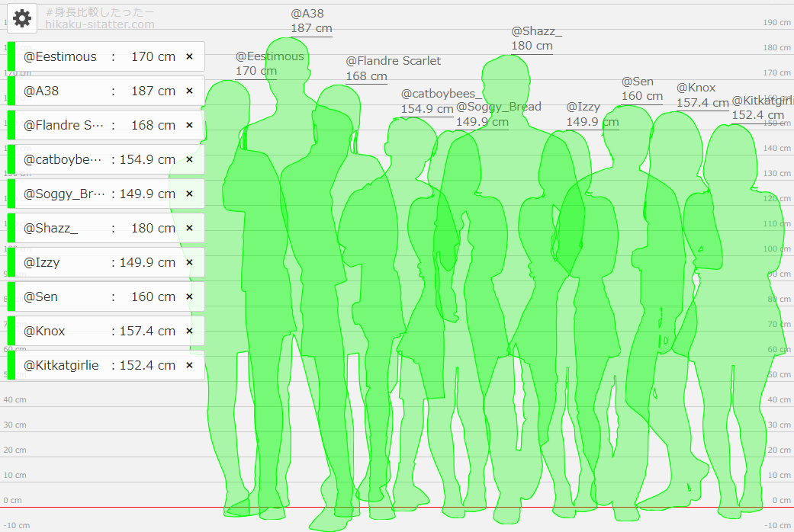The height and width of the screenshot is (532, 794).
Task: Select the @Izzy 149.9 cm silhouette label
Action: point(593,114)
